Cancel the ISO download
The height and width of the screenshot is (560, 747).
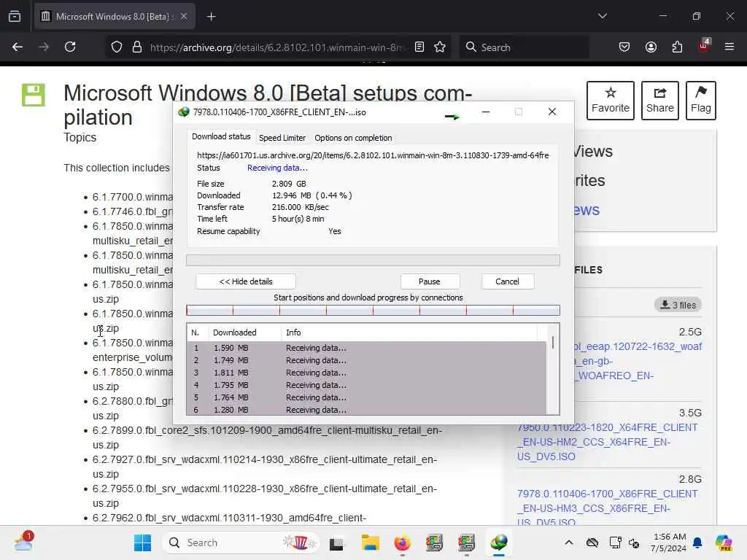coord(508,281)
